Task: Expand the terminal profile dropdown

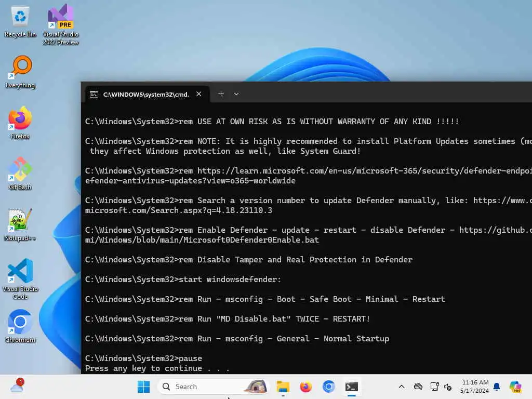Action: [236, 94]
